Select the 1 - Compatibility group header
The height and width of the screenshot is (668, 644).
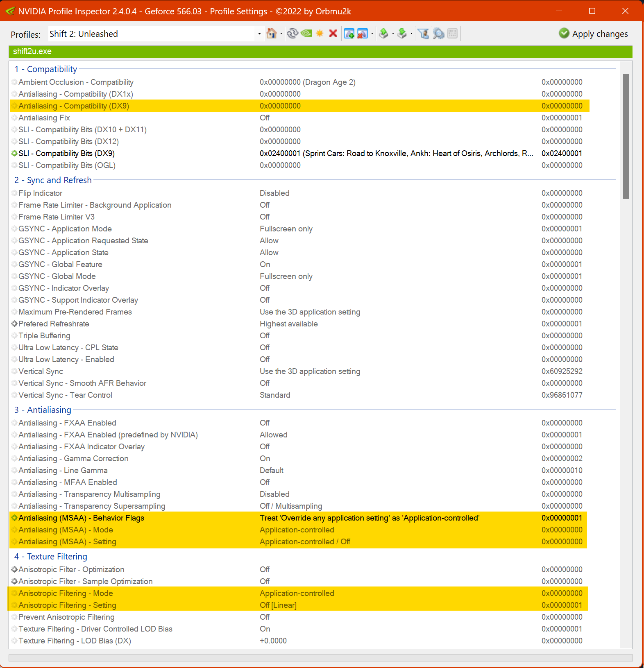(x=45, y=69)
